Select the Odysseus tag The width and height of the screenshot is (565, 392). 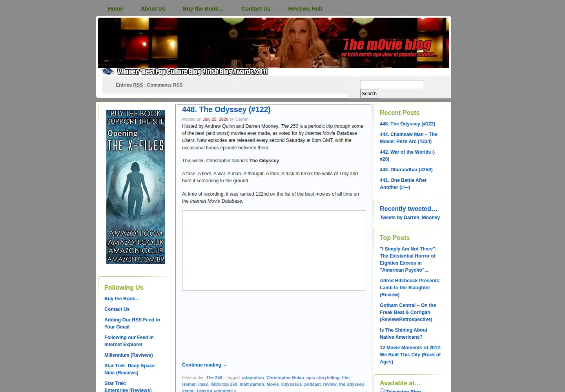click(292, 384)
